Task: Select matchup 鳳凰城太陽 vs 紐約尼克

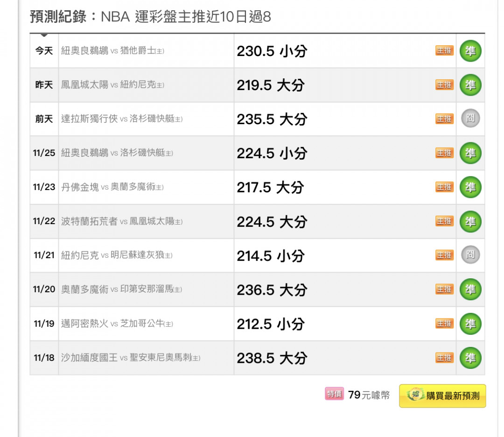Action: 112,85
